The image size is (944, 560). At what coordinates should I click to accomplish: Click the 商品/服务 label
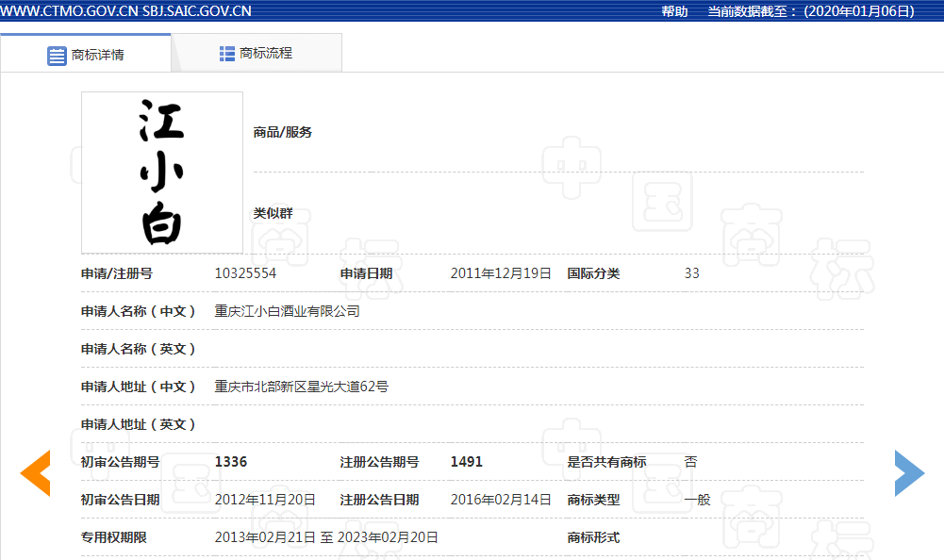tap(282, 133)
